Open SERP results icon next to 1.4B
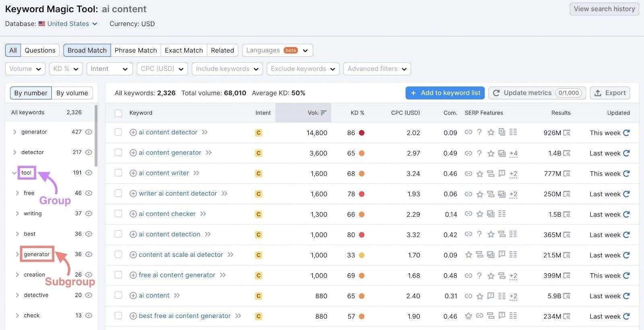The image size is (644, 330). pyautogui.click(x=567, y=153)
